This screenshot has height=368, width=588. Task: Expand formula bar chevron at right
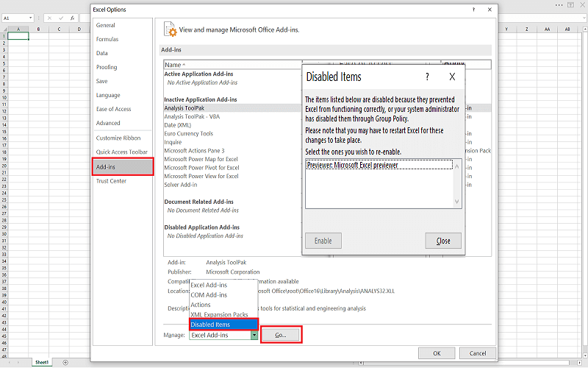coord(584,18)
